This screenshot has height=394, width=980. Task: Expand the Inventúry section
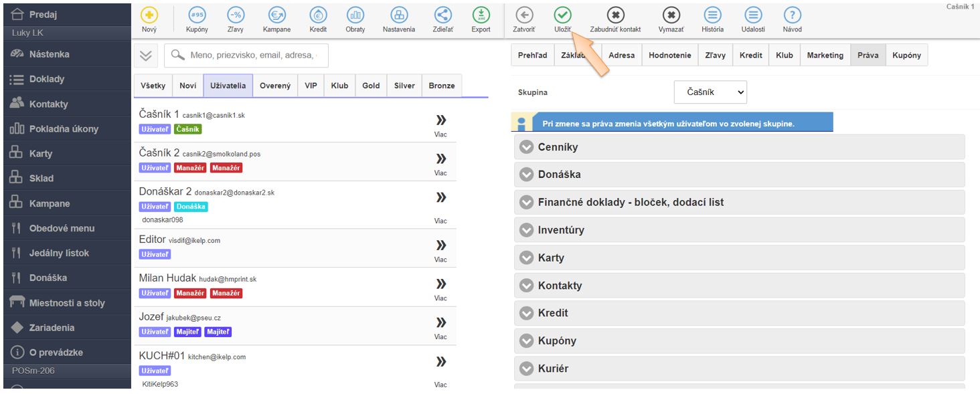[x=526, y=230]
